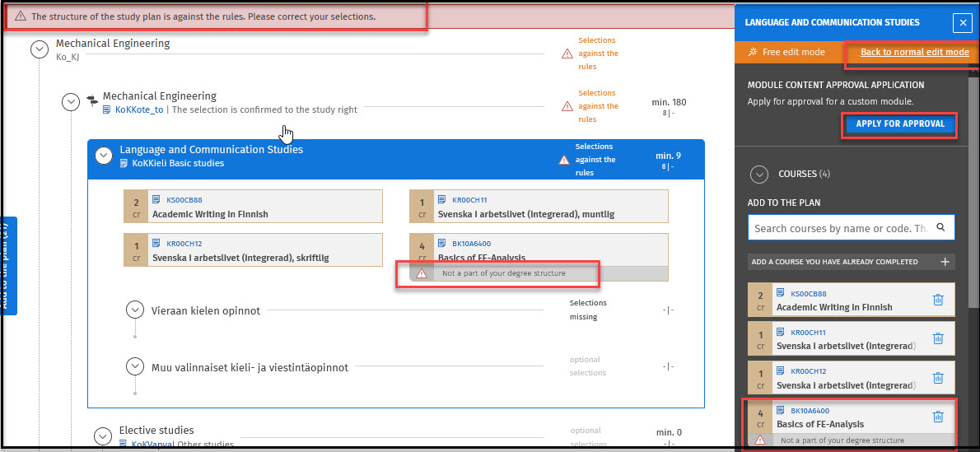Collapse the Courses (4) list
Viewport: 980px width, 452px height.
758,174
